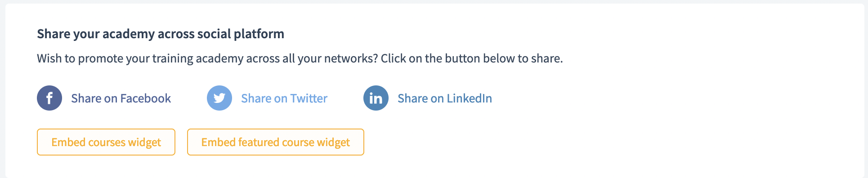Screen dimensions: 868x178
Task: Click the Twitter bird icon
Action: point(219,98)
